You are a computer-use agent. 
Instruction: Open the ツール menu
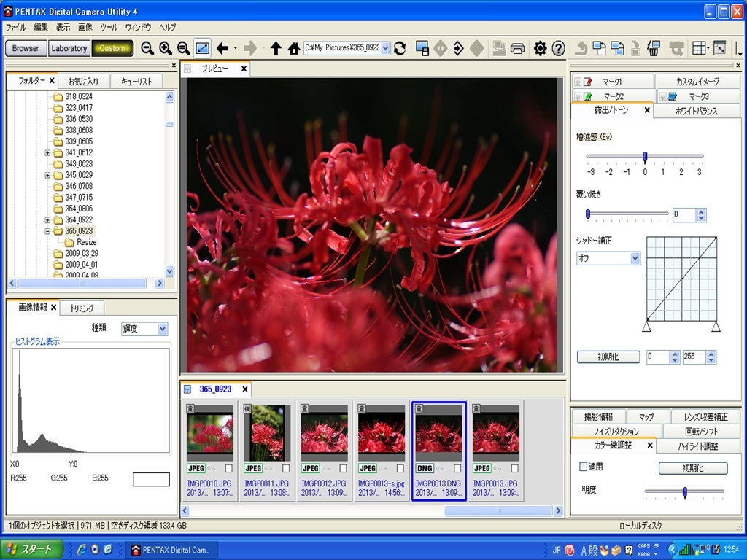109,27
